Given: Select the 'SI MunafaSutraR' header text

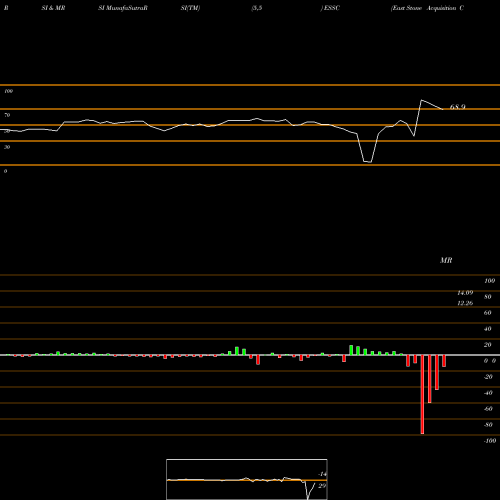Looking at the screenshot, I should [x=123, y=8].
